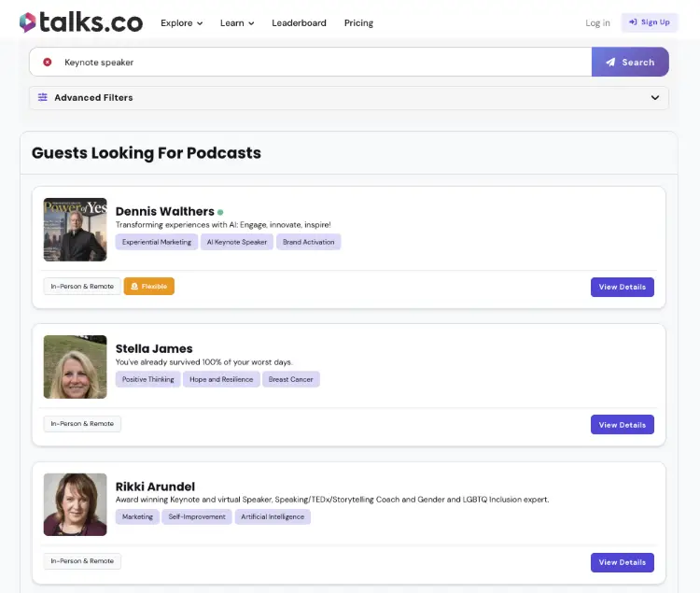Click Stella James name
The image size is (700, 593).
pyautogui.click(x=154, y=348)
